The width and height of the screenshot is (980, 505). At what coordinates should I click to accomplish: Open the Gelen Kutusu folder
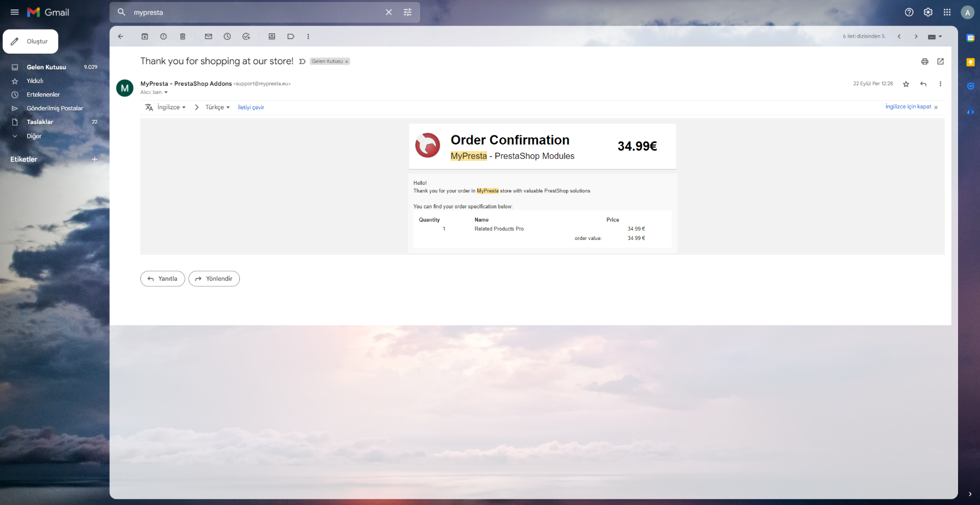click(x=46, y=67)
